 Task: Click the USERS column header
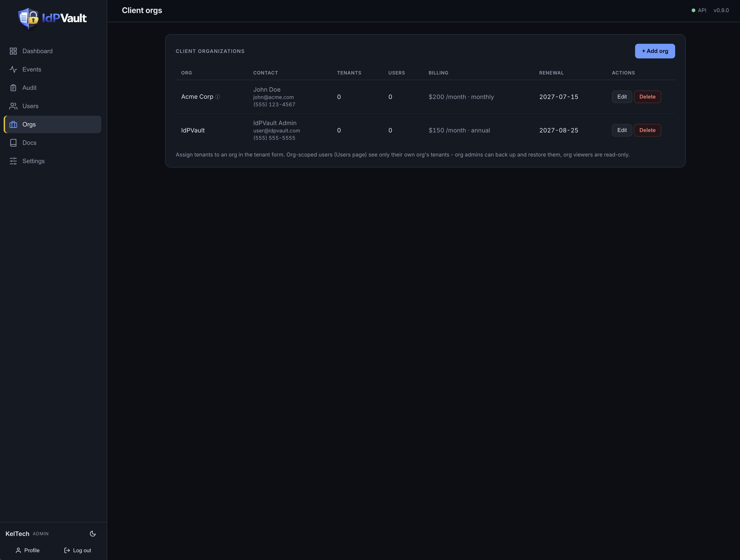396,73
